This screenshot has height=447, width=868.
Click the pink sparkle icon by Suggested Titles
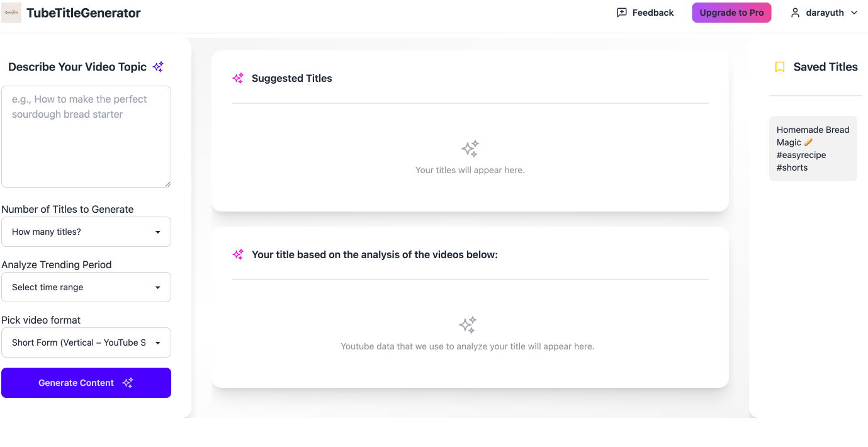(x=238, y=78)
